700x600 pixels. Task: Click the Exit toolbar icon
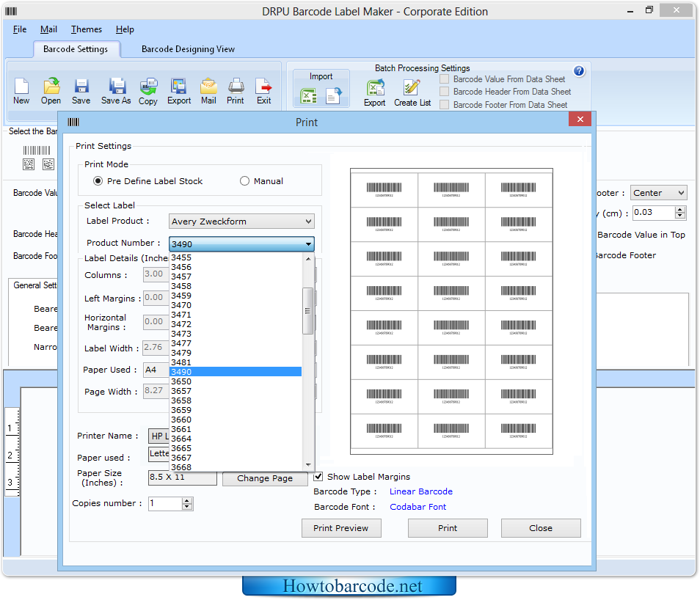[x=264, y=91]
